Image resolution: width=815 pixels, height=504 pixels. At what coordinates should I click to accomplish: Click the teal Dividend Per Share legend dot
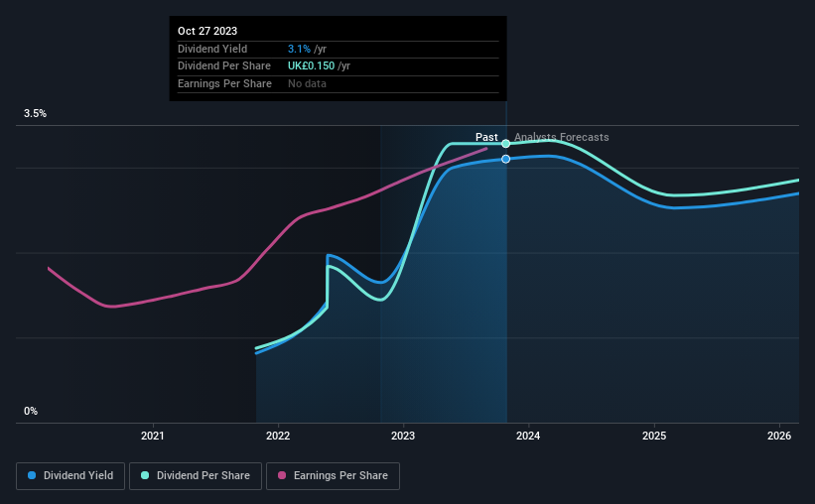click(x=145, y=475)
